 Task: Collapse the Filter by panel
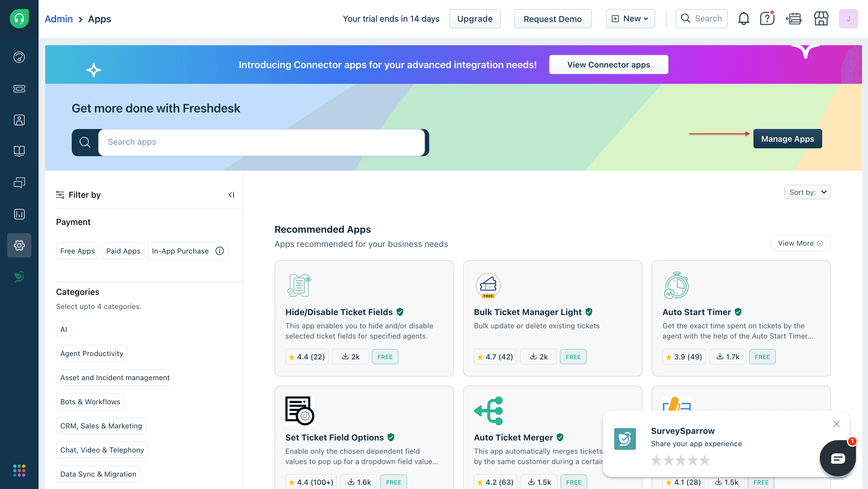(x=231, y=195)
